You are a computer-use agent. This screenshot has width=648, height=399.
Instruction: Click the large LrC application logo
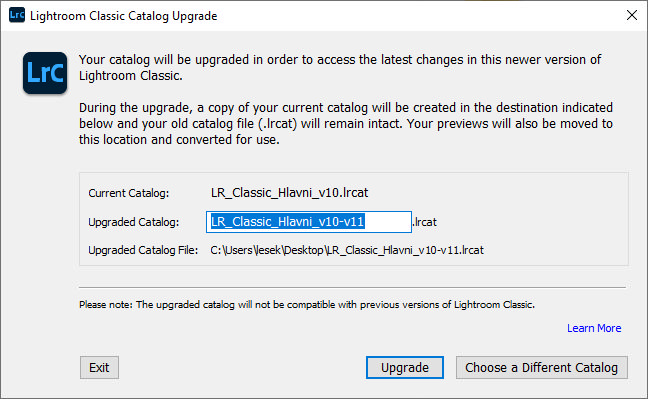45,73
